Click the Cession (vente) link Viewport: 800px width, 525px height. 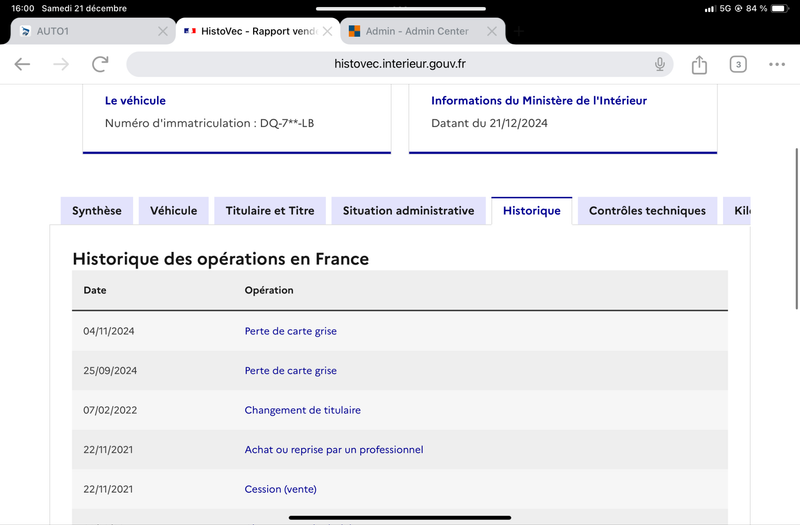[281, 489]
